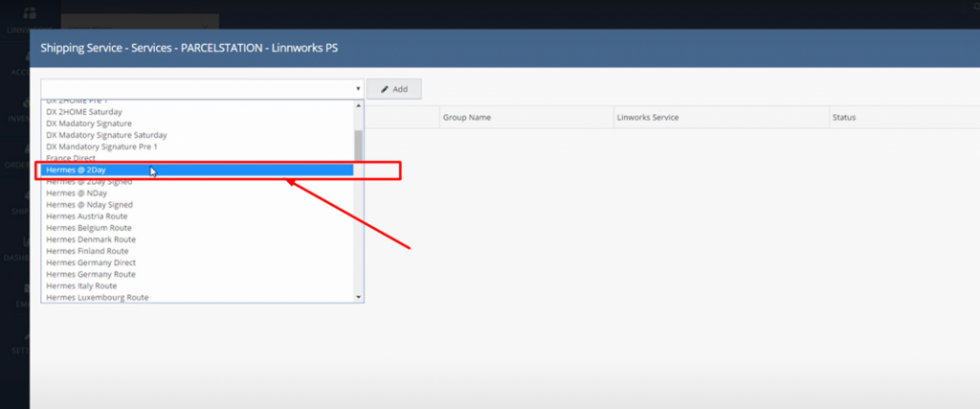Pick Hermes @ Nday Signed option

tap(197, 205)
